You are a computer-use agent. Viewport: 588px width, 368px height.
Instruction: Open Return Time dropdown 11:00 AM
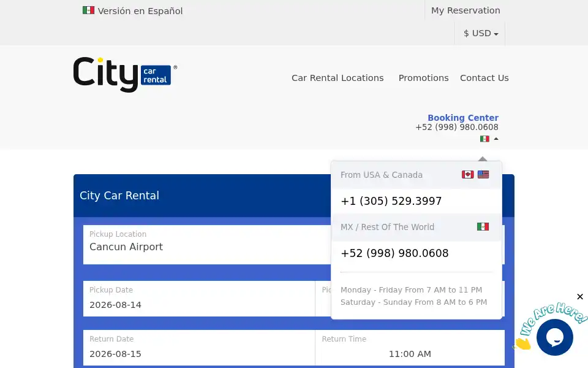pos(410,347)
